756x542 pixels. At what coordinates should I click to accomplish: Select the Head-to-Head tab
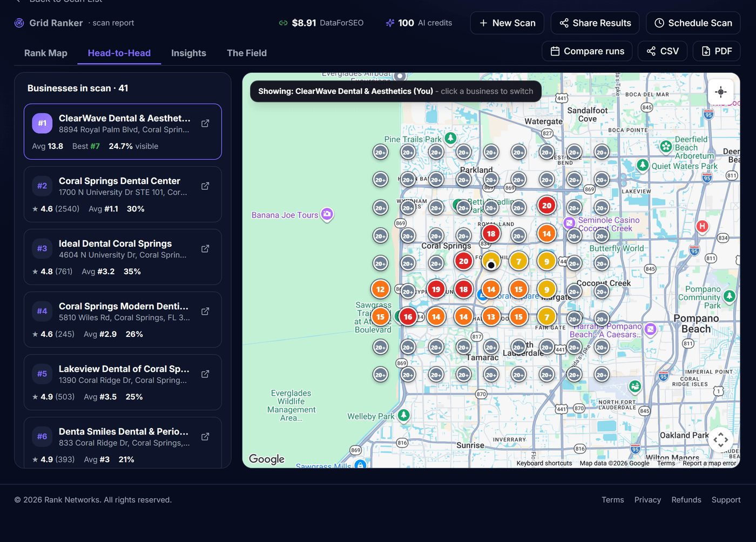pos(119,53)
